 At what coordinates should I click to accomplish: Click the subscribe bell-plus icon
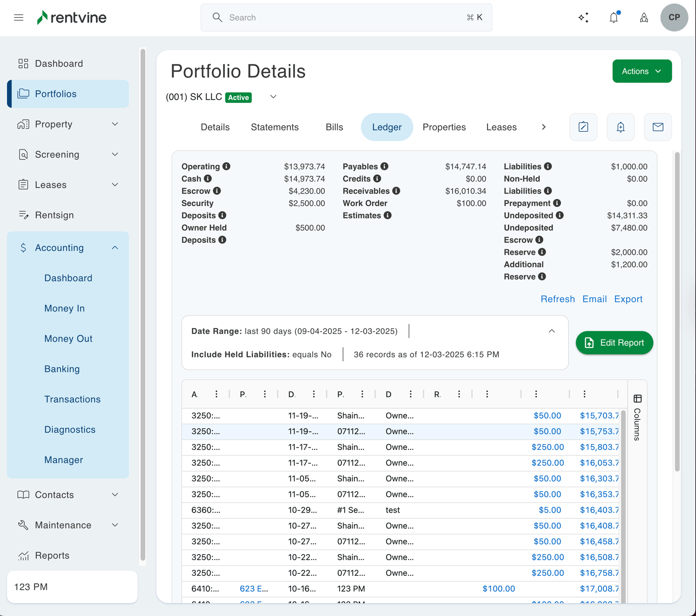(x=620, y=127)
